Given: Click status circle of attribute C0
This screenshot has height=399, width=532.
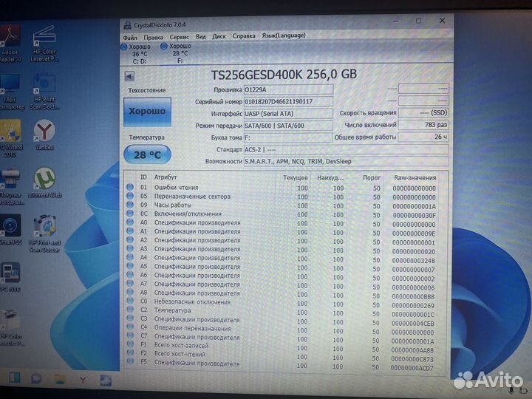Looking at the screenshot, I should tap(130, 301).
